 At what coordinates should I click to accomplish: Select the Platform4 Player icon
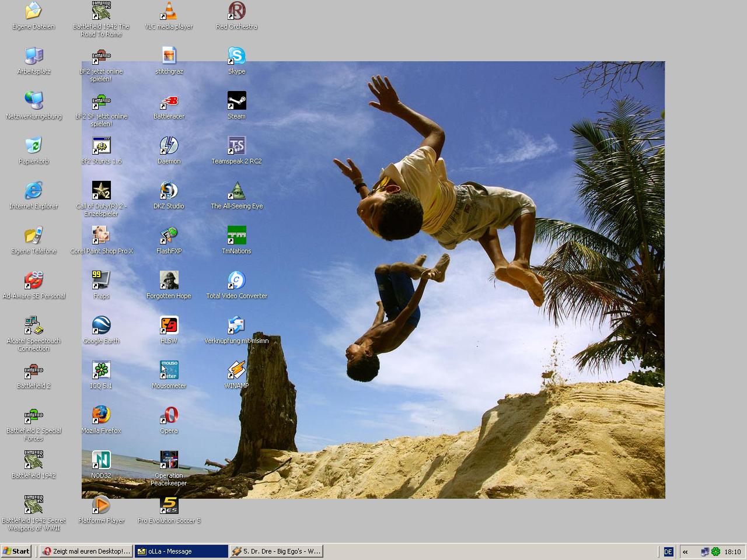point(102,505)
